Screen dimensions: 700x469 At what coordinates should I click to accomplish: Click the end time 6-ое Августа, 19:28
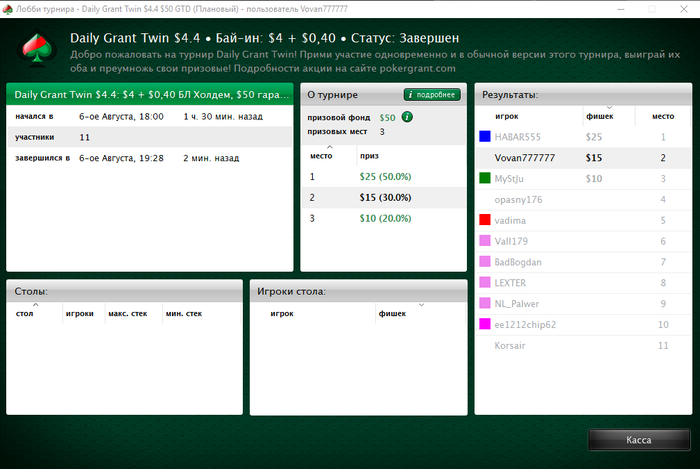(x=121, y=158)
